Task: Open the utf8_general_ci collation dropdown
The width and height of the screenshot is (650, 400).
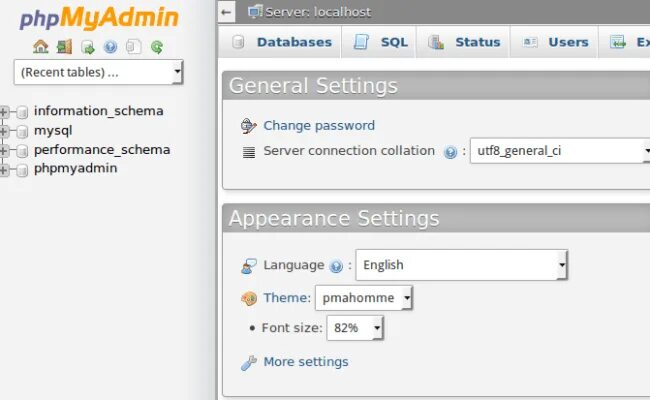Action: click(560, 150)
